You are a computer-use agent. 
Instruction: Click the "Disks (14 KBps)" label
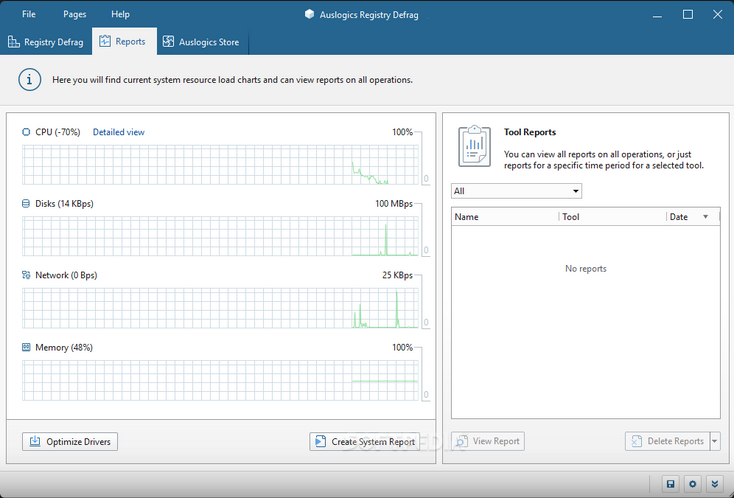(x=65, y=204)
